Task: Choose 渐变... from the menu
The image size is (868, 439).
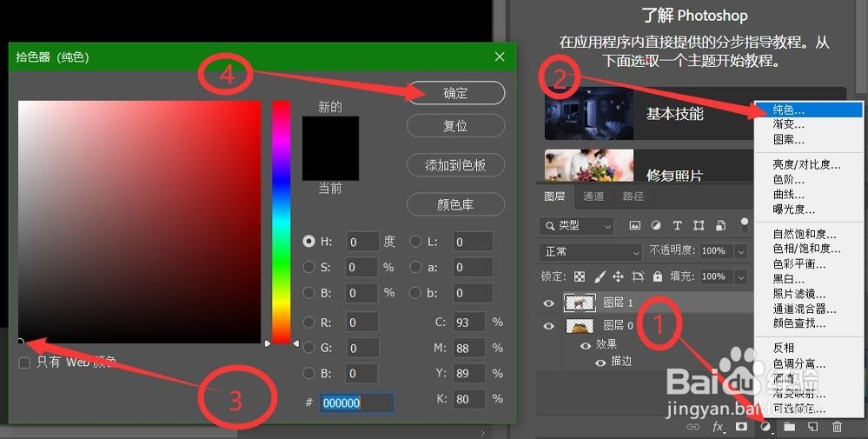Action: pos(808,124)
